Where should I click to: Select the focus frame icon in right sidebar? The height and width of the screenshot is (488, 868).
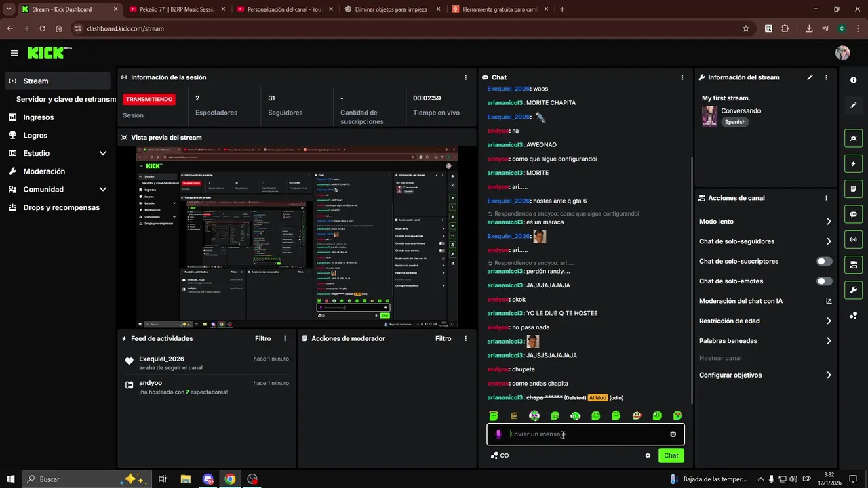853,138
